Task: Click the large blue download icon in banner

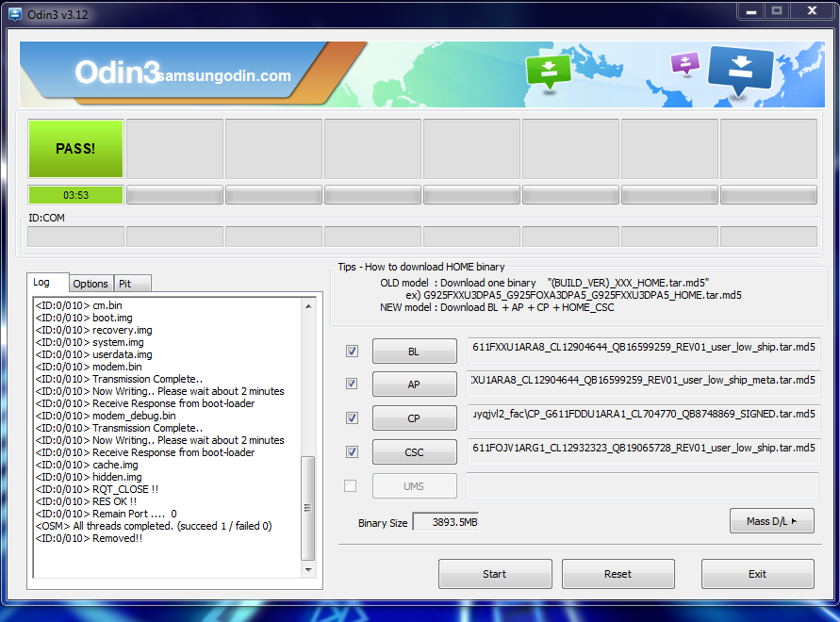Action: coord(740,70)
